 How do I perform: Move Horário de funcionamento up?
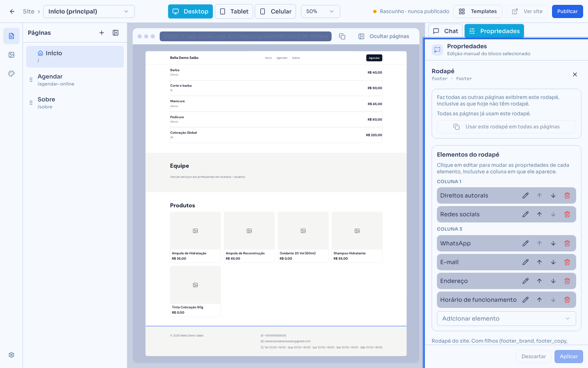tap(539, 300)
